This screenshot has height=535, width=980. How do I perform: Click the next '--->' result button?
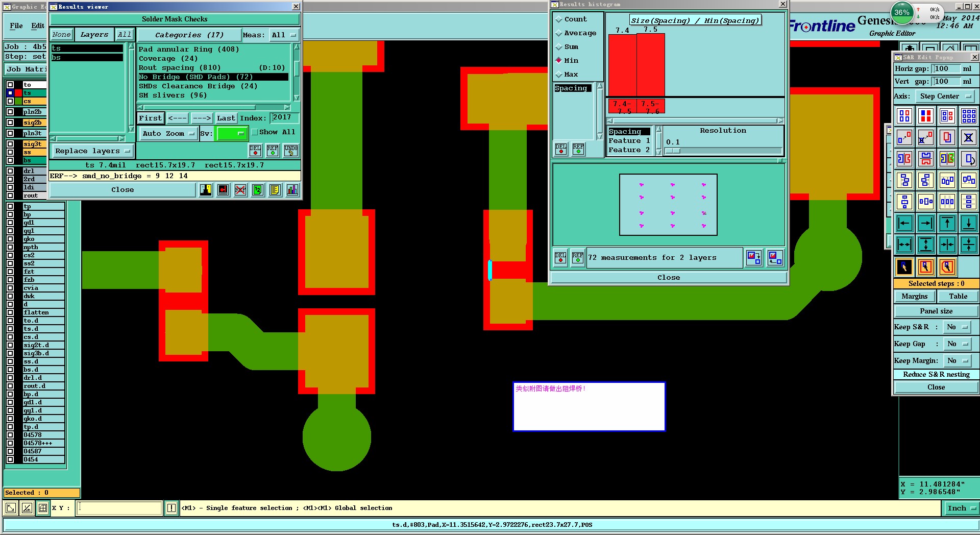[202, 118]
